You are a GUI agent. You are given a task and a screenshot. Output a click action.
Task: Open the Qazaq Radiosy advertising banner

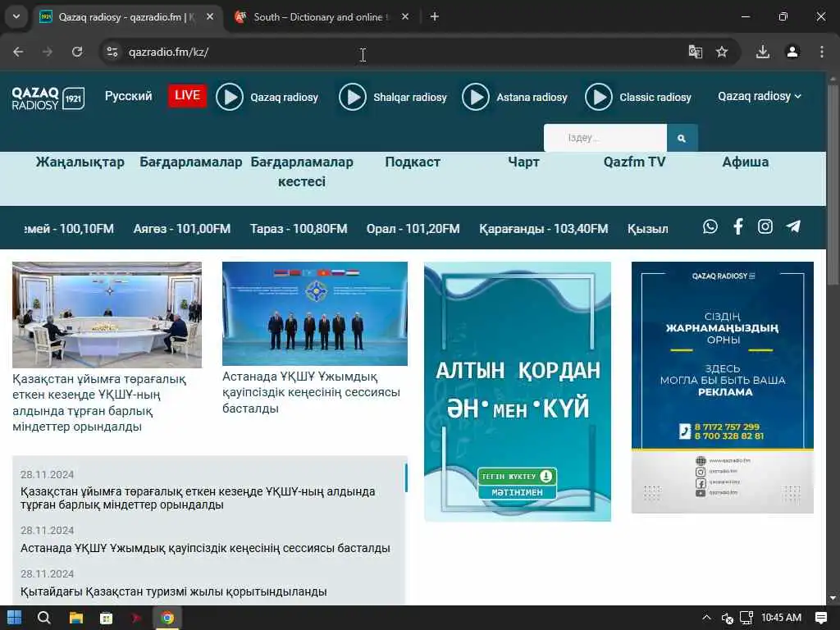tap(723, 387)
